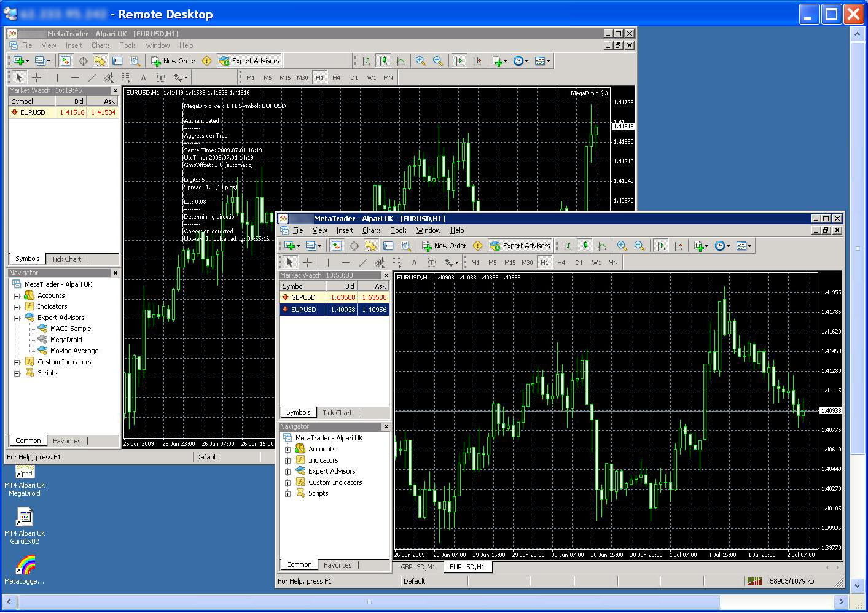Select Equidistant Channel tool in front window
Viewport: 868px width, 613px height.
[380, 262]
